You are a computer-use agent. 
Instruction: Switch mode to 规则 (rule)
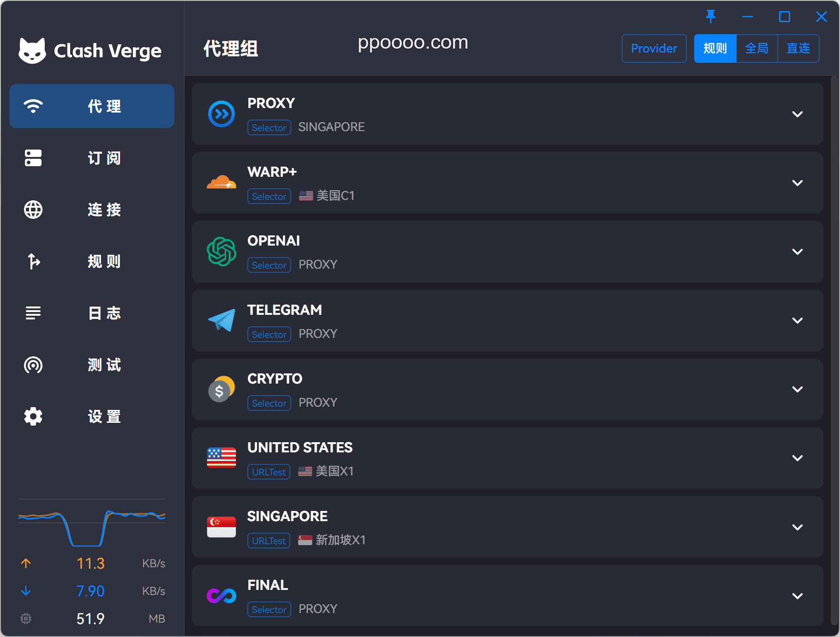tap(715, 48)
